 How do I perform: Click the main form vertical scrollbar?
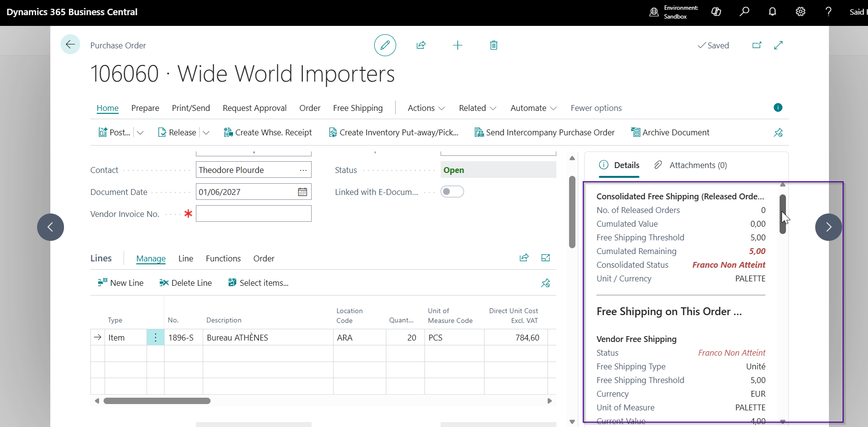[572, 212]
